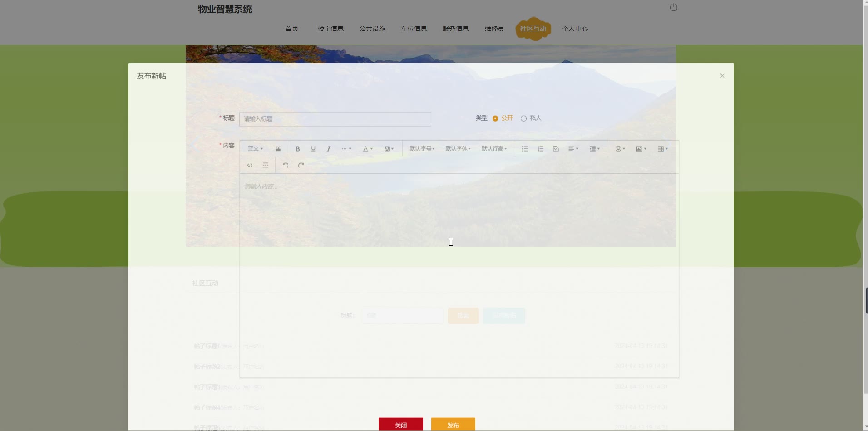This screenshot has width=868, height=431.
Task: Open the 正文 heading style dropdown
Action: click(255, 149)
